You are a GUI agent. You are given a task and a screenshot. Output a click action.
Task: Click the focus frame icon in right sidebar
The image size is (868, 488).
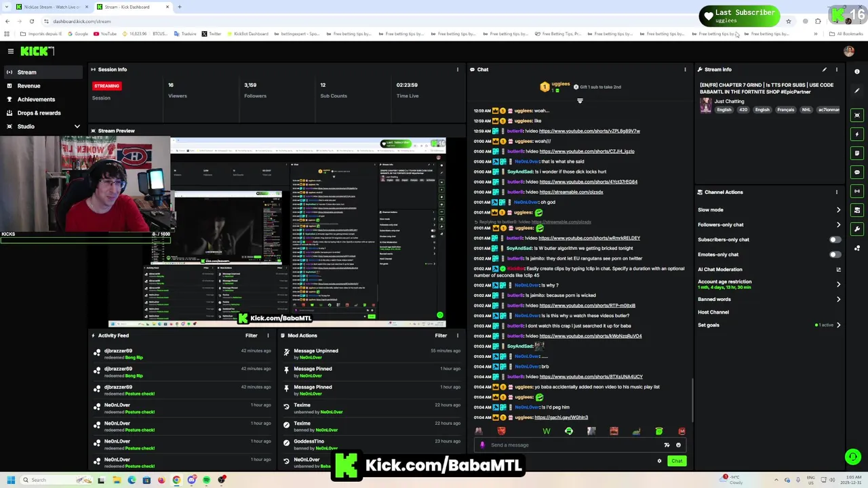click(x=857, y=115)
